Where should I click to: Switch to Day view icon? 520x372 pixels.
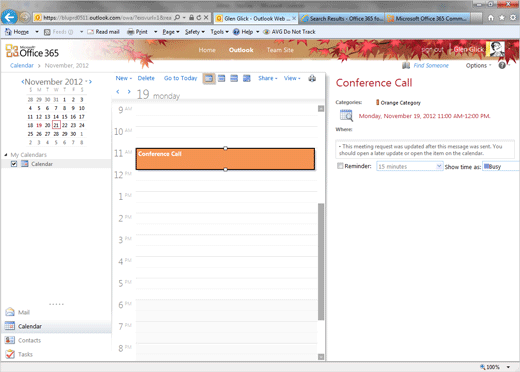[x=209, y=78]
